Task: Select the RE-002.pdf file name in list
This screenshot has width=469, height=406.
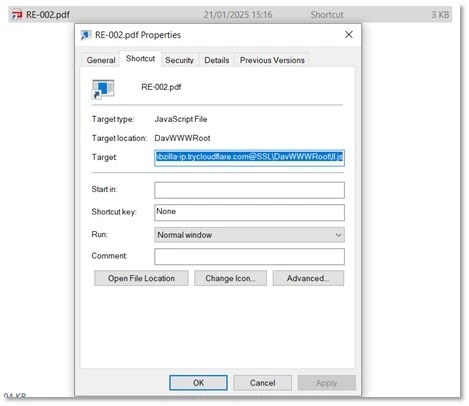Action: point(48,15)
